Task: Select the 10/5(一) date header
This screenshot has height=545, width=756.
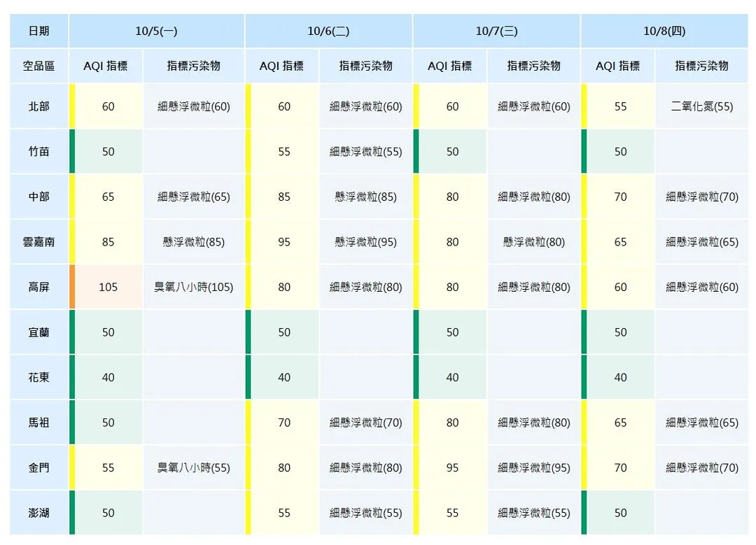Action: [156, 31]
